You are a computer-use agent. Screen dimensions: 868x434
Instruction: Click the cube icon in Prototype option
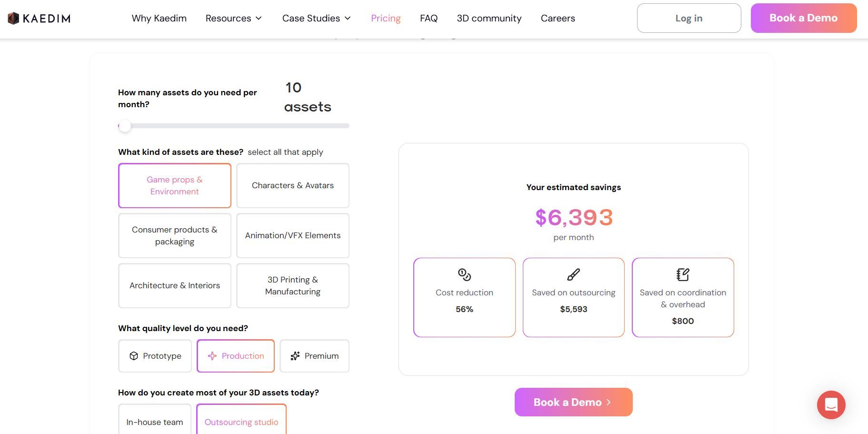134,356
